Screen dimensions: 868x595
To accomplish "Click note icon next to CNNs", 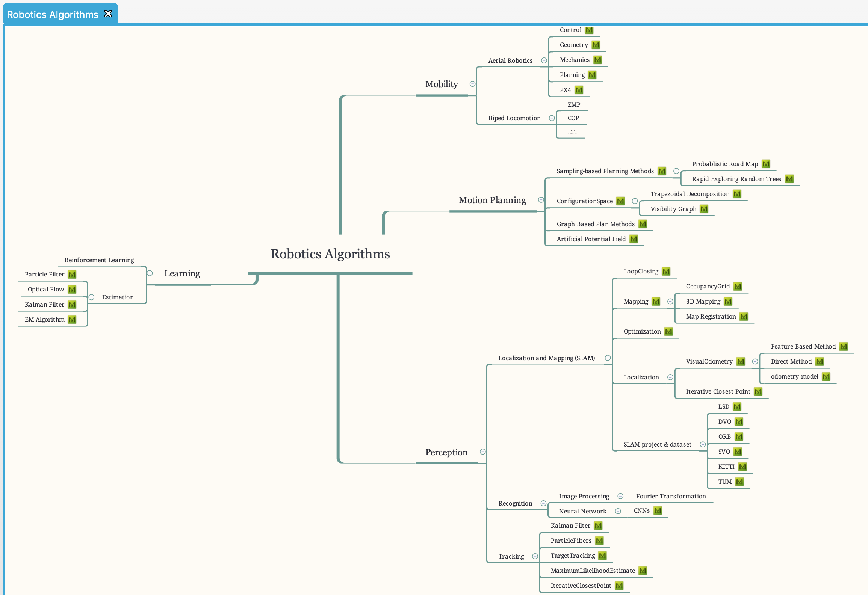I will (658, 511).
